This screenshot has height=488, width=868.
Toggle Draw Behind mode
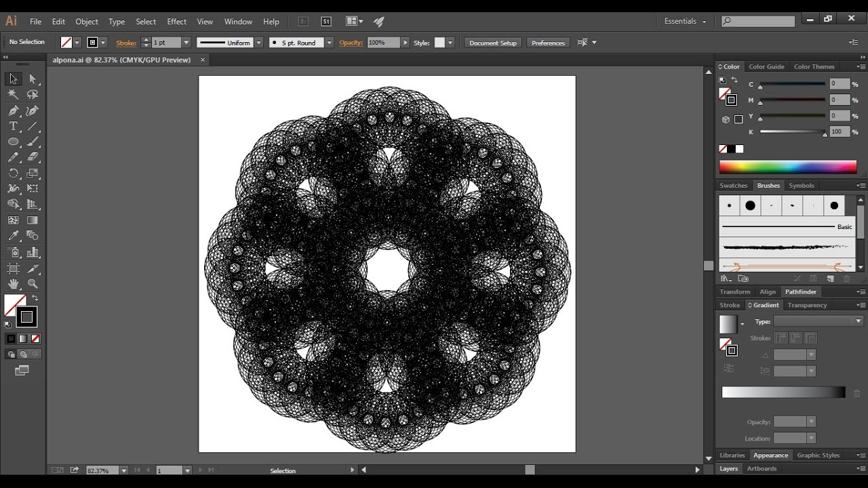[x=23, y=354]
